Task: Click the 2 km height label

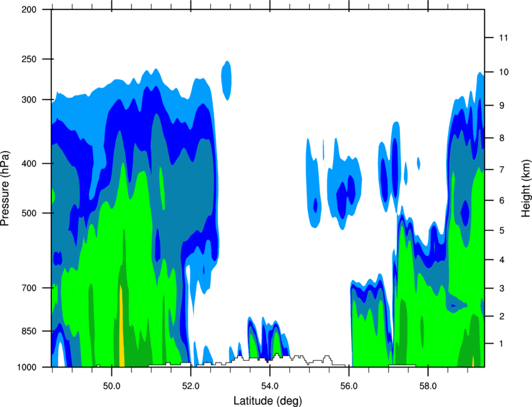Action: [x=501, y=316]
